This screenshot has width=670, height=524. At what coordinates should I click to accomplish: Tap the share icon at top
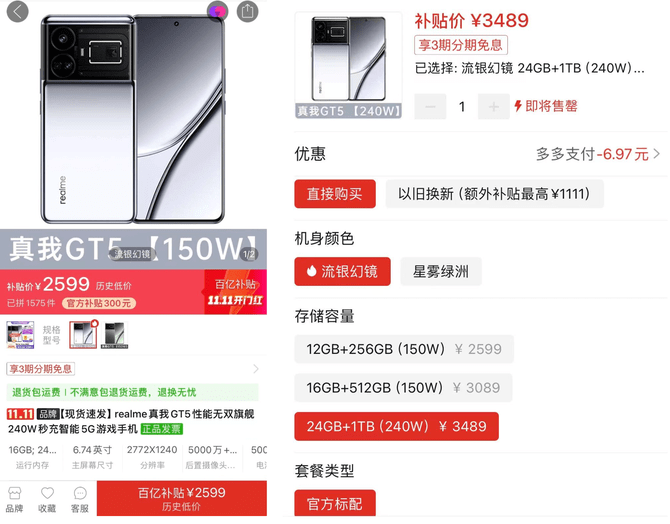247,11
